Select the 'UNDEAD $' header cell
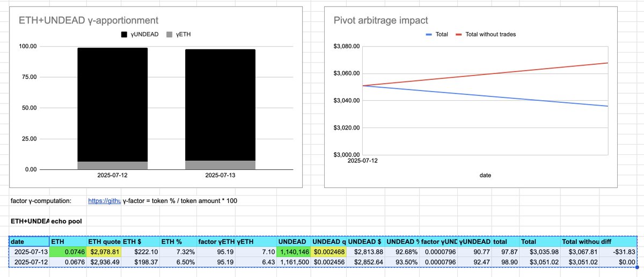This screenshot has height=277, width=644. click(367, 242)
